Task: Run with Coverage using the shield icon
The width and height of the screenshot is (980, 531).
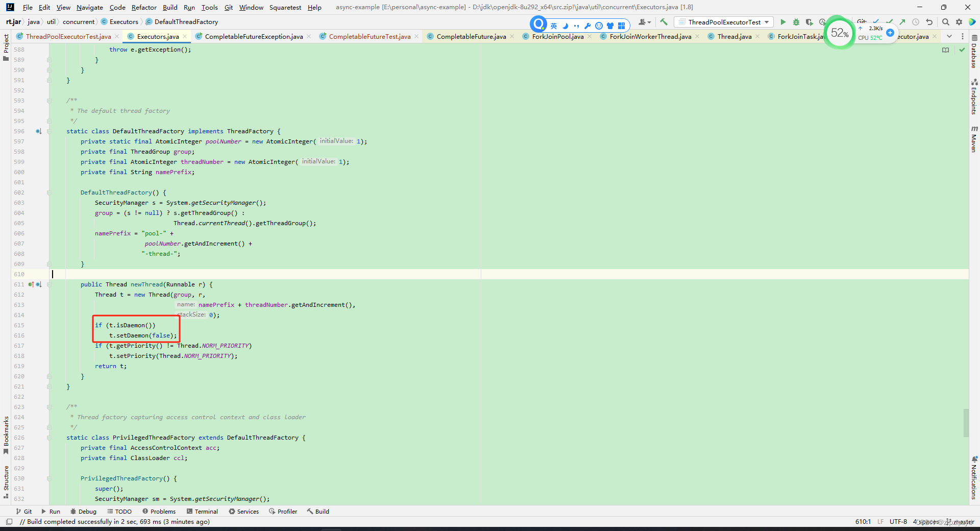Action: click(810, 22)
